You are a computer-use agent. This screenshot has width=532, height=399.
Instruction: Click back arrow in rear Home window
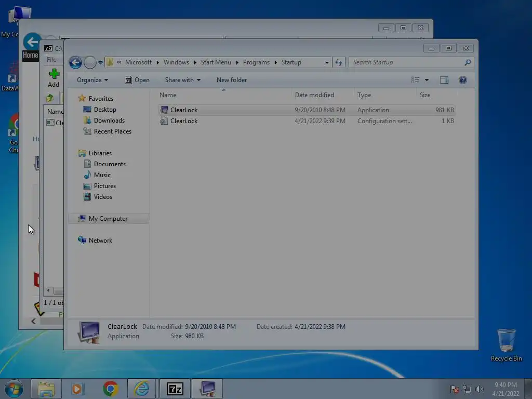point(32,43)
